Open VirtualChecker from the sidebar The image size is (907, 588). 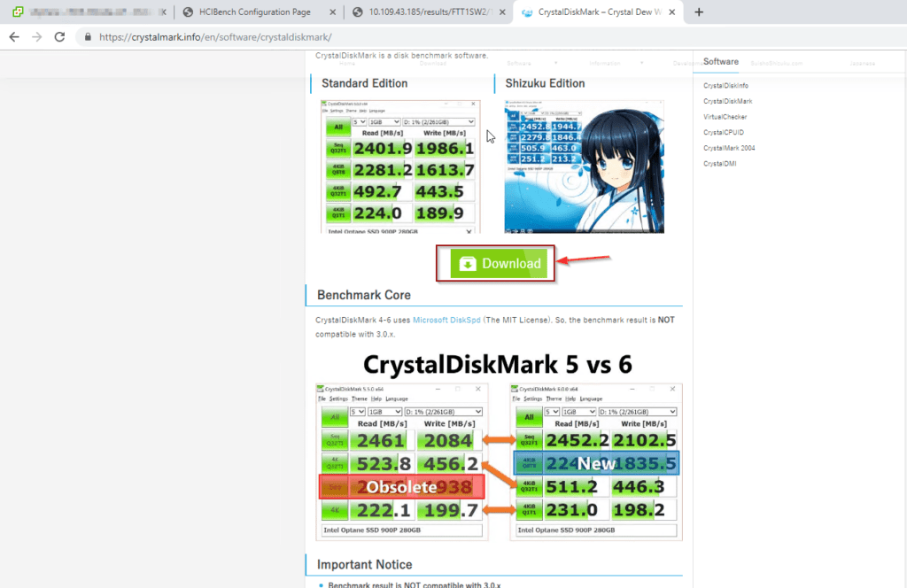tap(725, 117)
